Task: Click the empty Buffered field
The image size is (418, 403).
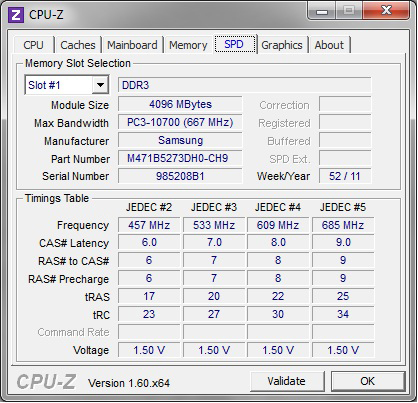Action: [x=345, y=141]
